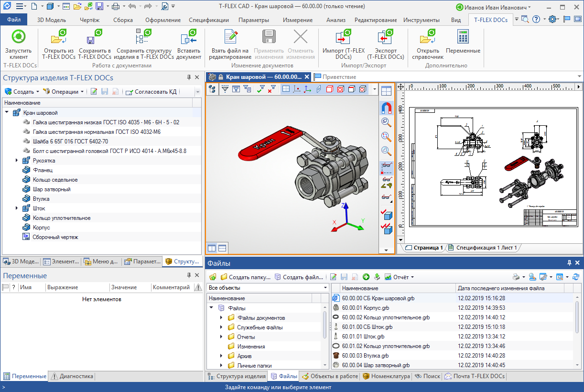This screenshot has height=392, width=584.
Task: Select Сборочный чертеж in structure tree
Action: [x=55, y=237]
